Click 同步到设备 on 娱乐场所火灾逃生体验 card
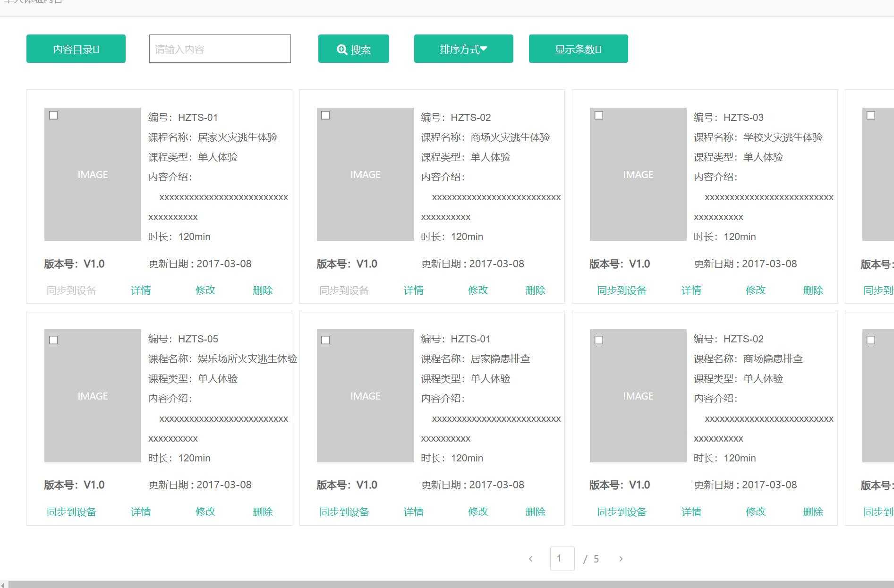 71,511
